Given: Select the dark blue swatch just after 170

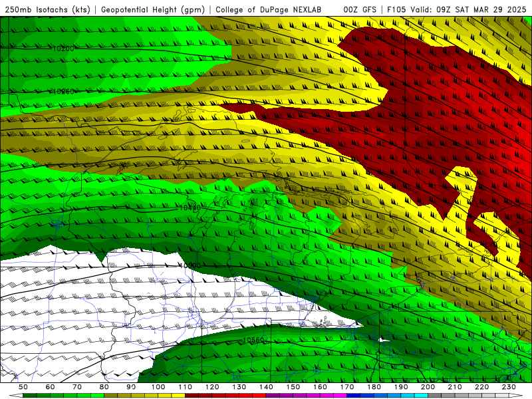Looking at the screenshot, I should point(354,396).
